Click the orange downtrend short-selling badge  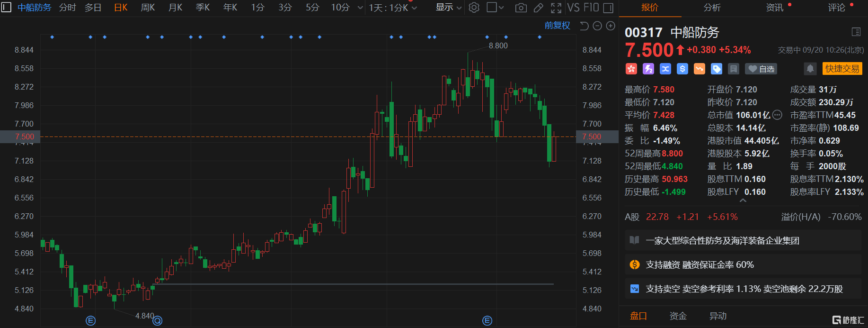click(x=700, y=69)
